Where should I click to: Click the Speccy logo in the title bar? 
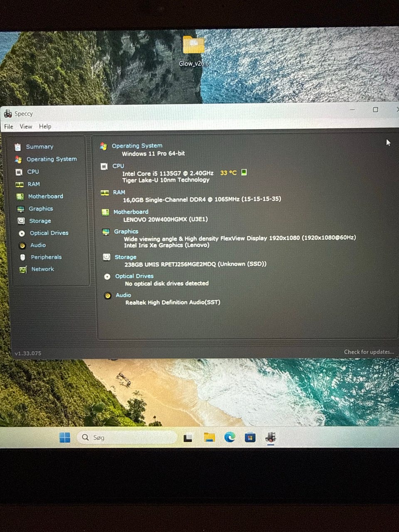[8, 113]
